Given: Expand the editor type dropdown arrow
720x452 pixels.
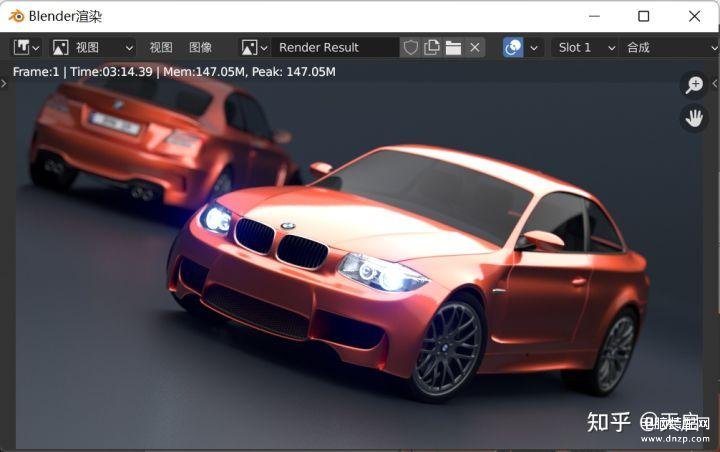Looking at the screenshot, I should pyautogui.click(x=36, y=48).
